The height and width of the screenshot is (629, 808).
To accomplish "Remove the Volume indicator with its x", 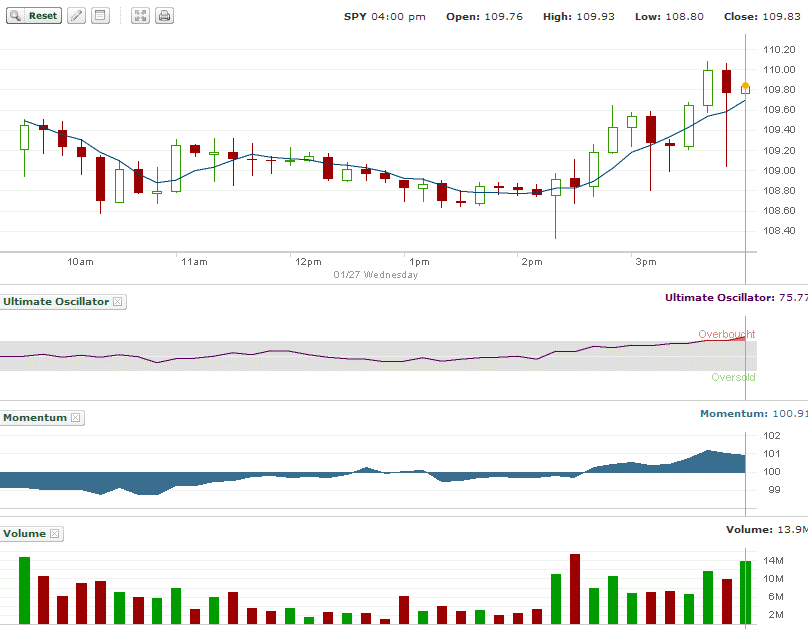I will tap(54, 534).
